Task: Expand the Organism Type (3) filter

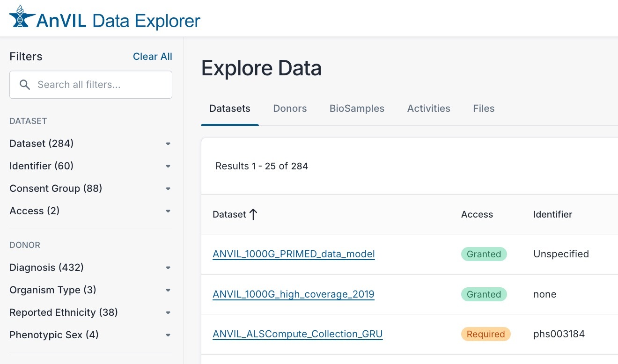Action: pyautogui.click(x=90, y=290)
